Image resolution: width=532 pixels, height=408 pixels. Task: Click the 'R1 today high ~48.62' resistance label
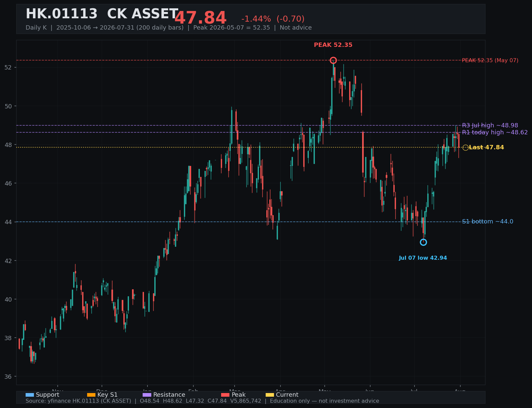tap(495, 132)
